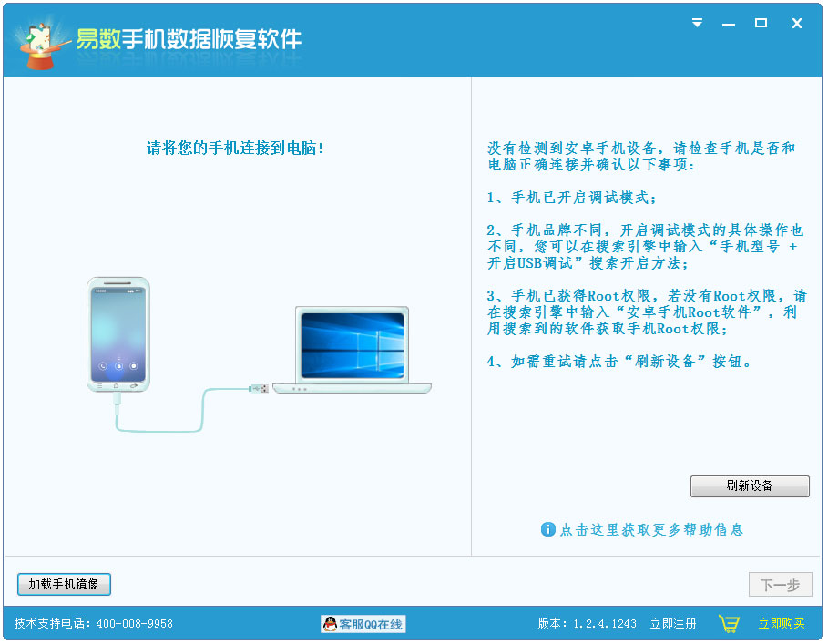The width and height of the screenshot is (828, 644).
Task: Click 立即注册 to register
Action: 673,623
